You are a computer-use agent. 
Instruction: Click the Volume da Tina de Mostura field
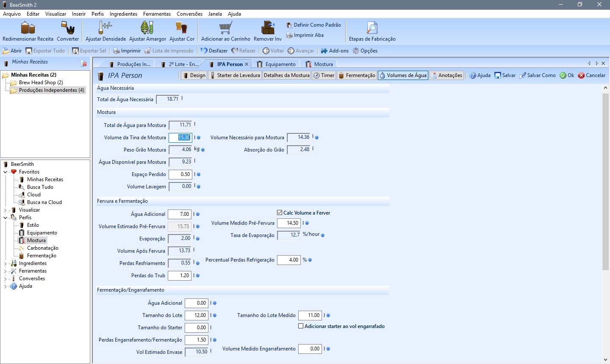pos(180,138)
